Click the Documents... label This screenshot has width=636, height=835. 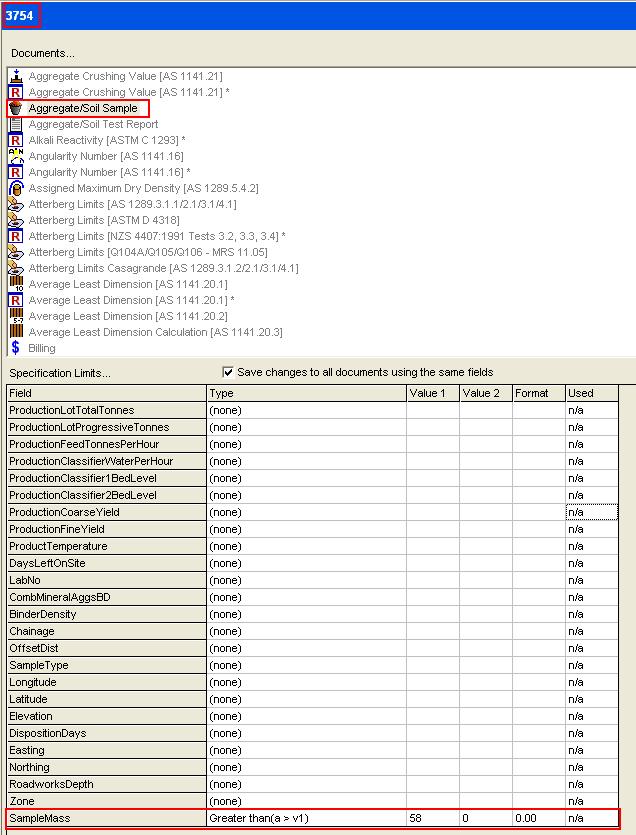point(43,53)
